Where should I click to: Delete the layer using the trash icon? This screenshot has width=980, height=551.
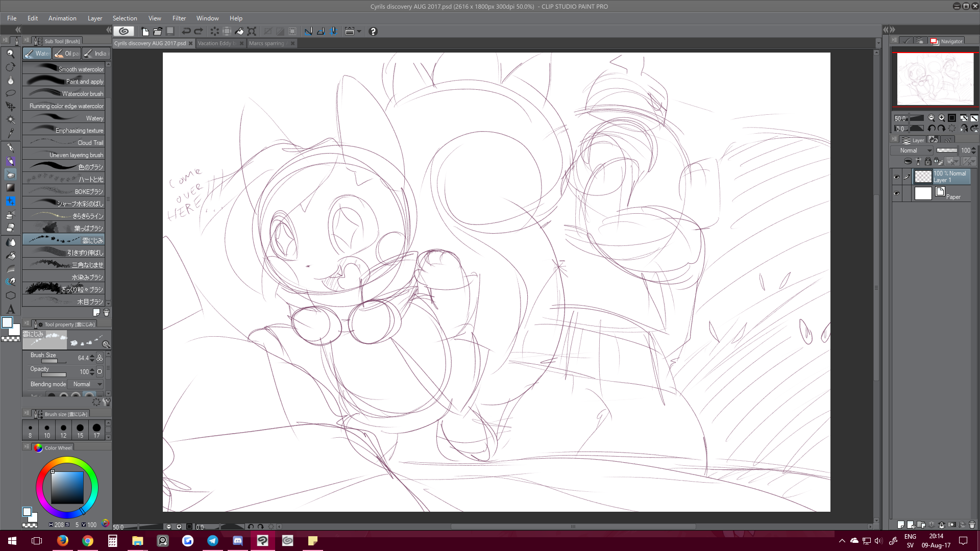coord(972,524)
